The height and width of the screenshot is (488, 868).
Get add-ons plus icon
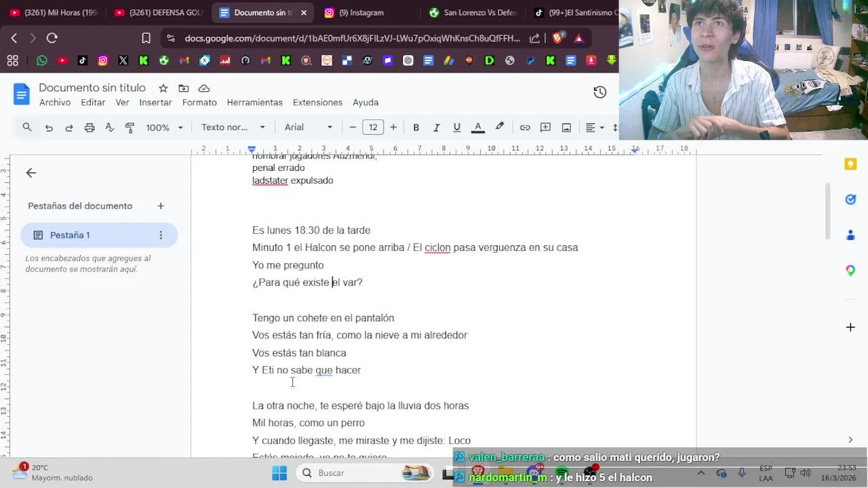[850, 327]
